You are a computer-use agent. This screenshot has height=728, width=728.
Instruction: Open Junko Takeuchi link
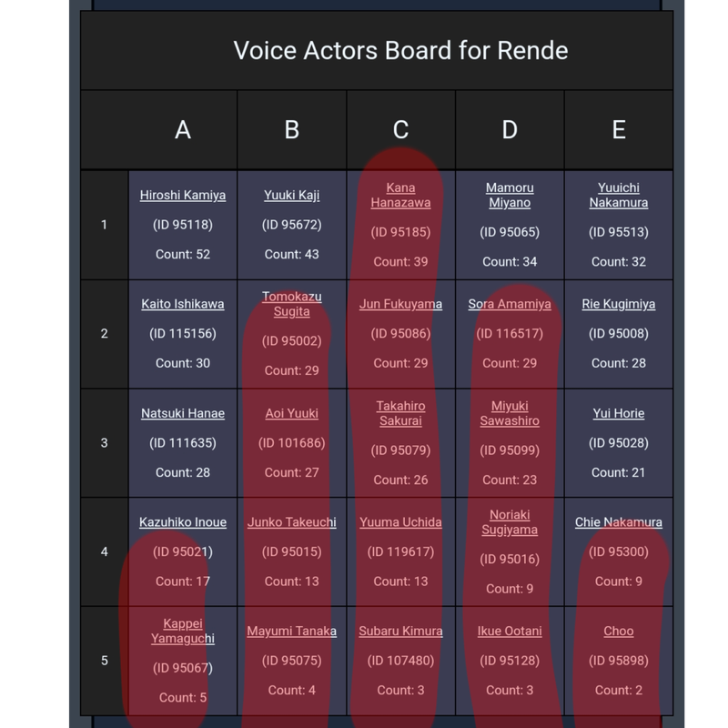[x=291, y=521]
